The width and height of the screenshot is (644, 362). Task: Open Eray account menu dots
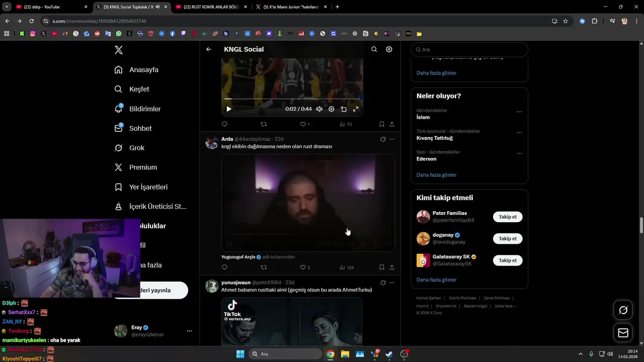(x=190, y=331)
